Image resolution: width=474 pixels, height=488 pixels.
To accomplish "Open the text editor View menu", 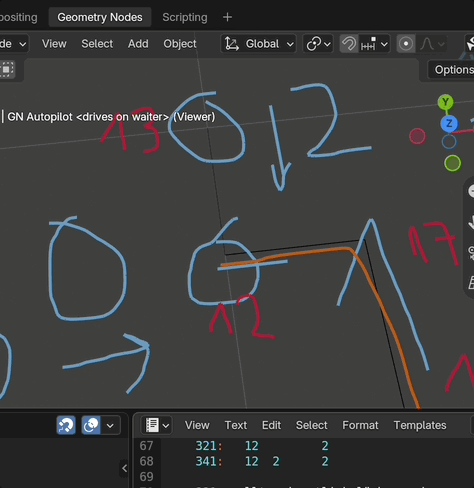I will point(197,425).
